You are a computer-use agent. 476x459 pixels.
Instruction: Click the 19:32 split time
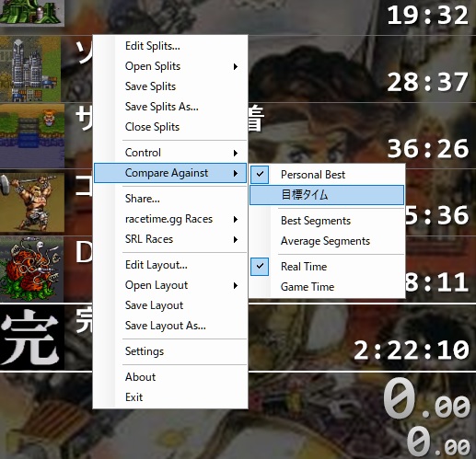tap(427, 16)
